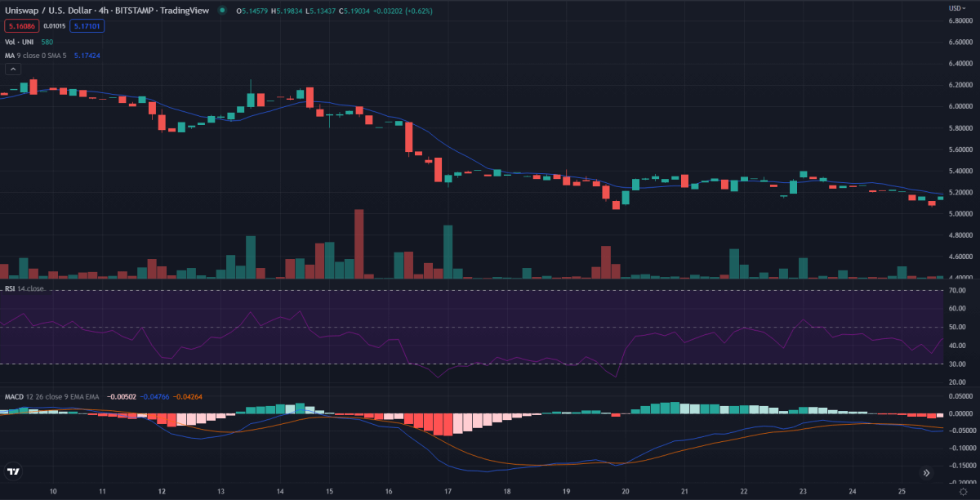Select the MACD 12 26 close legend
The height and width of the screenshot is (500, 980).
click(52, 396)
